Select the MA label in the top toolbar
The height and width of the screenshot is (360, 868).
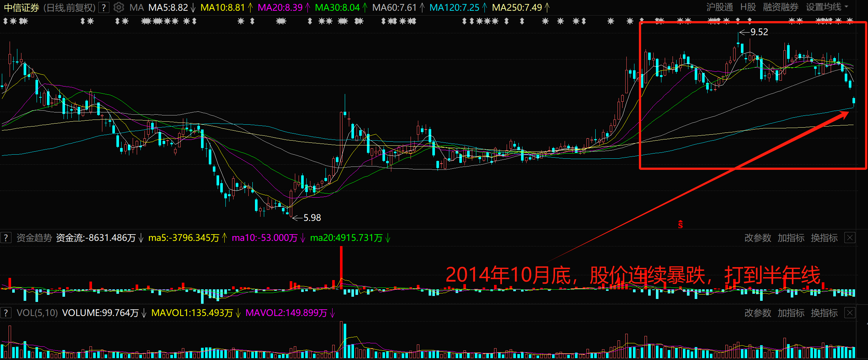click(x=137, y=7)
